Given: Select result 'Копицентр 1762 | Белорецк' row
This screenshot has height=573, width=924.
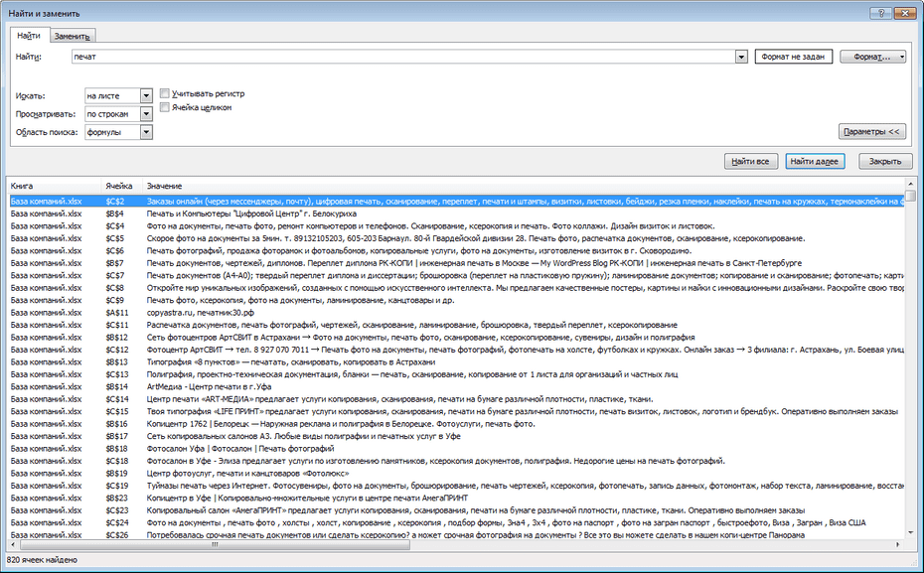Looking at the screenshot, I should coord(456,424).
